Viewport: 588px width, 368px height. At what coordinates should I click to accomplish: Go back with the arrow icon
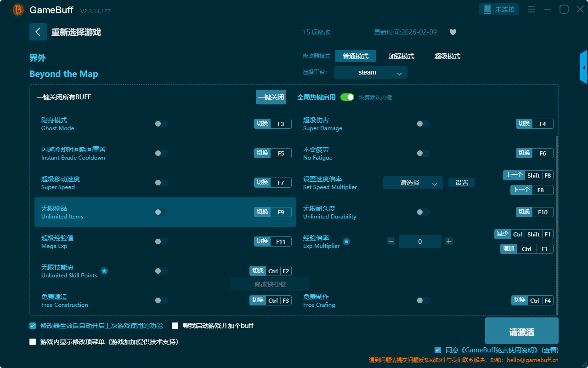[x=38, y=32]
